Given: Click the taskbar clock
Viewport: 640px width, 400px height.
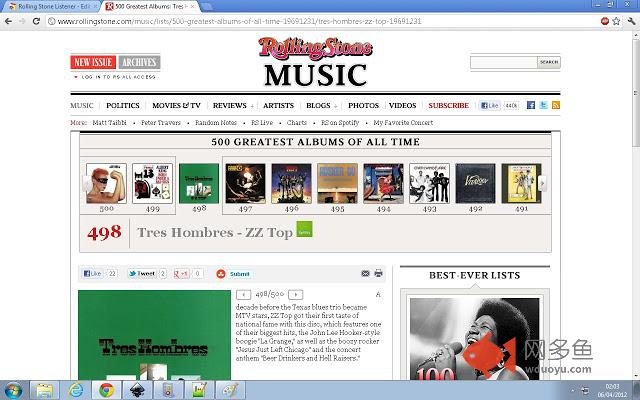Looking at the screenshot, I should [612, 391].
